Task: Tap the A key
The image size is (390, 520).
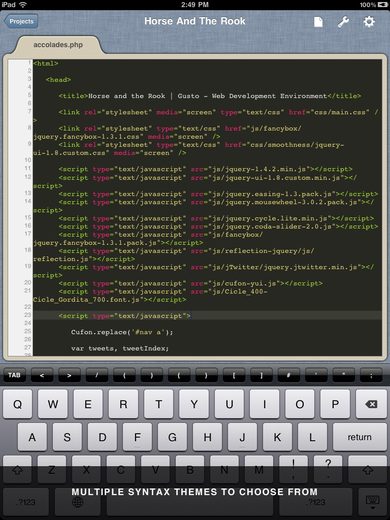Action: click(x=32, y=437)
